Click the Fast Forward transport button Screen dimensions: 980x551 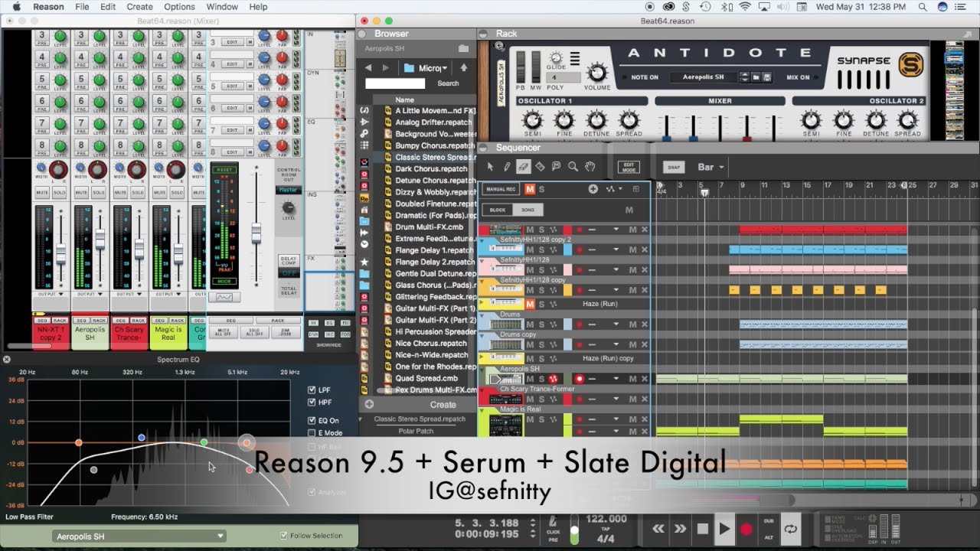click(x=680, y=528)
